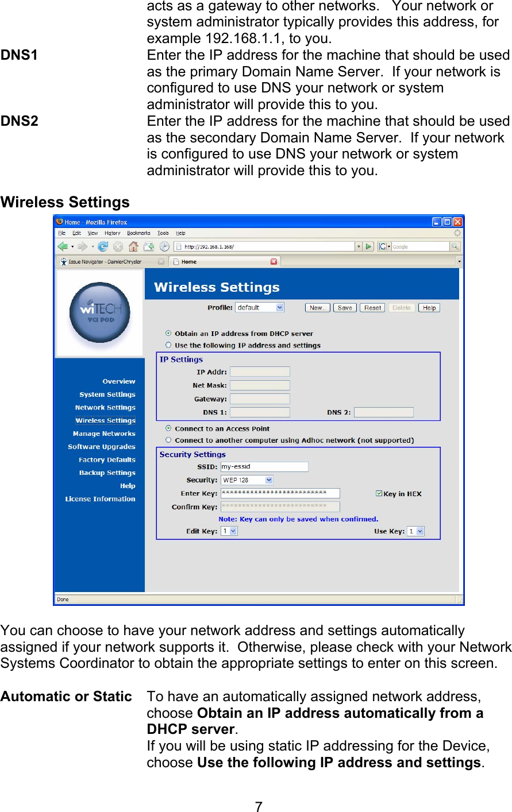Click the DNS 2 field

coord(384,412)
